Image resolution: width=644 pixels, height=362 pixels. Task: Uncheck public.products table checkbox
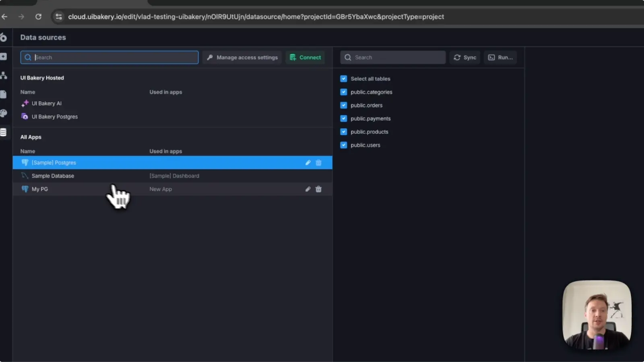[x=343, y=132]
